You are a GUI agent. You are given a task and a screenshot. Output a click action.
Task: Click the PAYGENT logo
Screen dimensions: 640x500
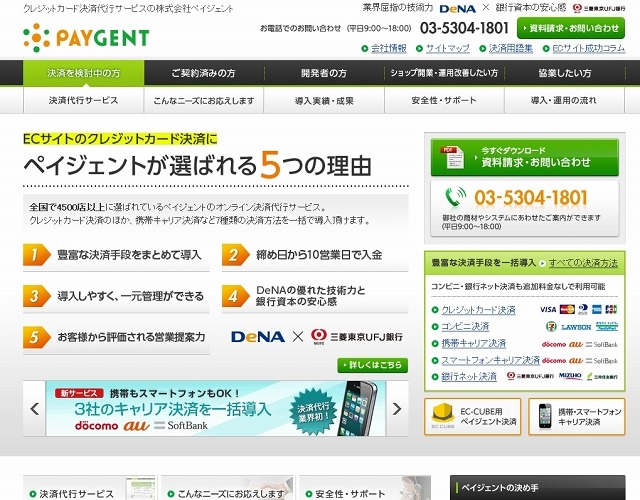86,38
